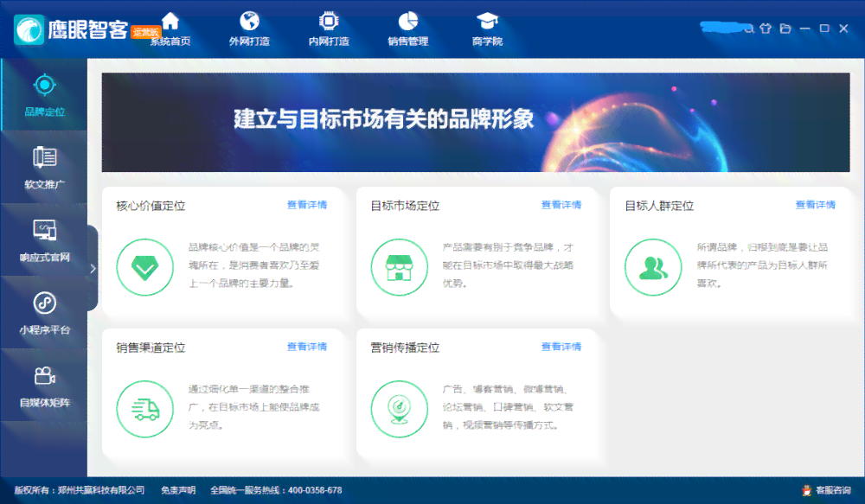Viewport: 865px width, 504px height.
Task: Click the location target icon in 营销传播定位 card
Action: (400, 409)
